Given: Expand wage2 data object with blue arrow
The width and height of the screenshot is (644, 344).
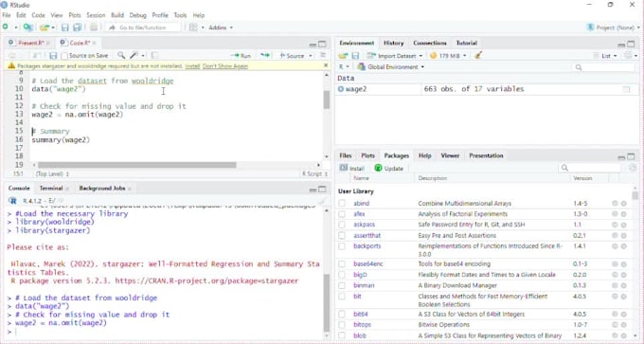Looking at the screenshot, I should (x=341, y=89).
